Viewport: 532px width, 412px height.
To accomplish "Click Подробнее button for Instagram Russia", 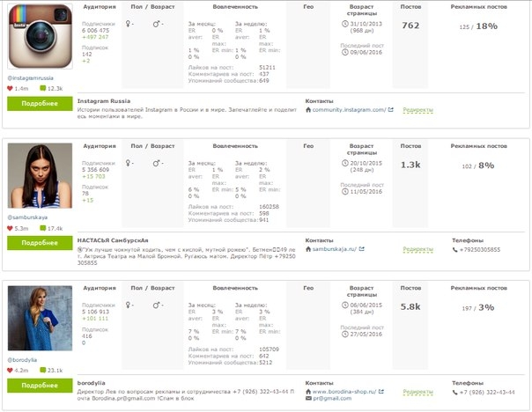I will point(40,103).
